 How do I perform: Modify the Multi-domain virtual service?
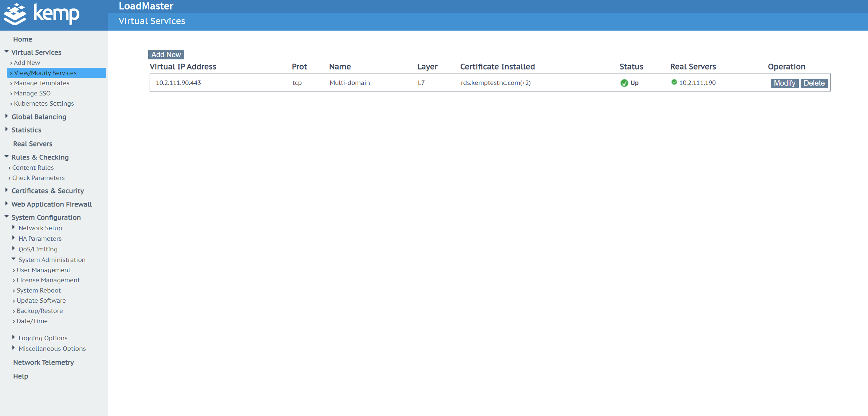tap(785, 83)
